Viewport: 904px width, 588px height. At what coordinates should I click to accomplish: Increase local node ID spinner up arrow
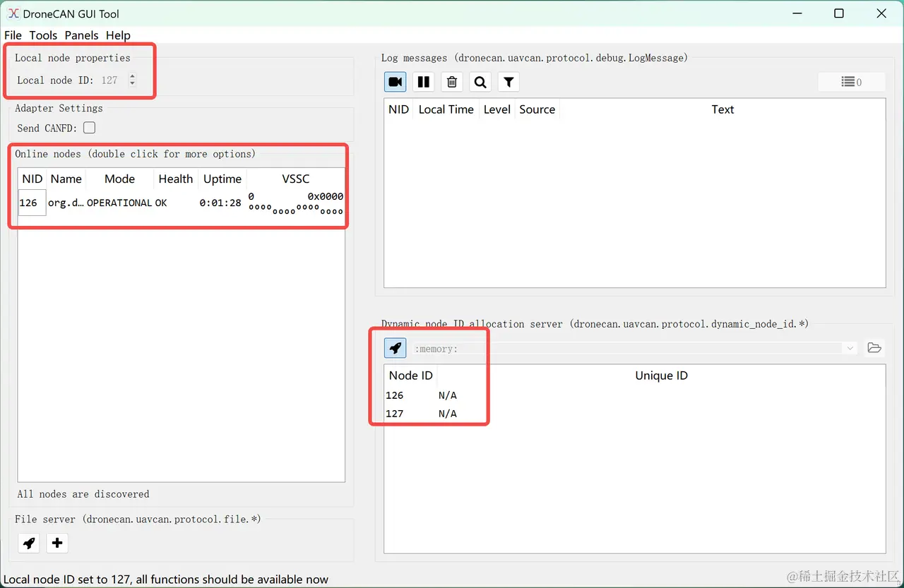(132, 76)
